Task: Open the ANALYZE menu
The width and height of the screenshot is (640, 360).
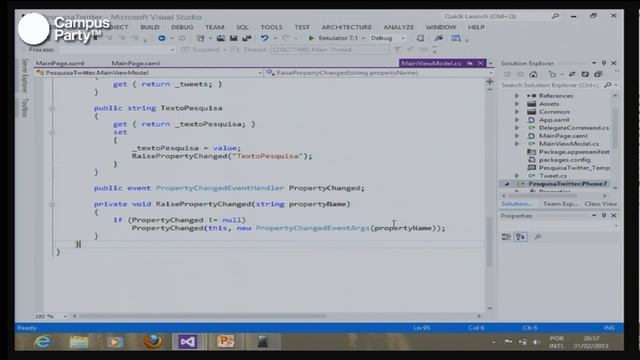Action: [398, 27]
